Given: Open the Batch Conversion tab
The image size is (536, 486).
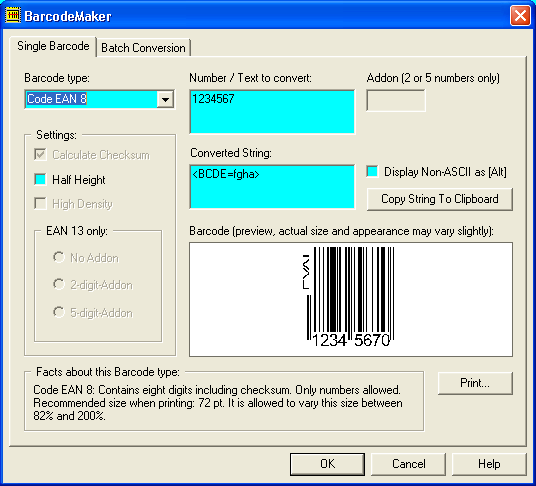Looking at the screenshot, I should pos(143,48).
